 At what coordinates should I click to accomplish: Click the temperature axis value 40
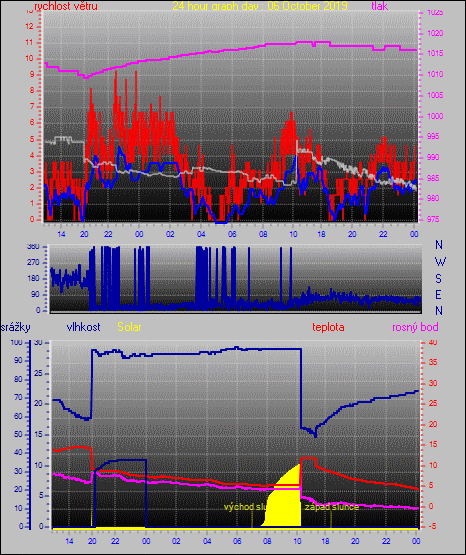(x=433, y=342)
